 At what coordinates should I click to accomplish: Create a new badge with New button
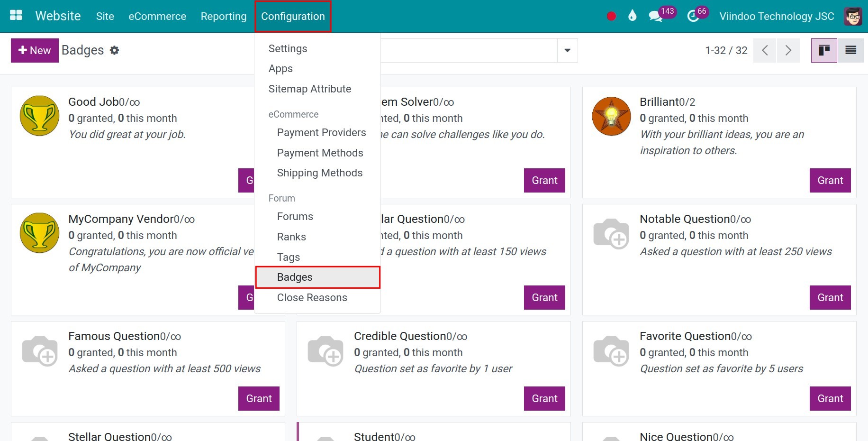35,50
